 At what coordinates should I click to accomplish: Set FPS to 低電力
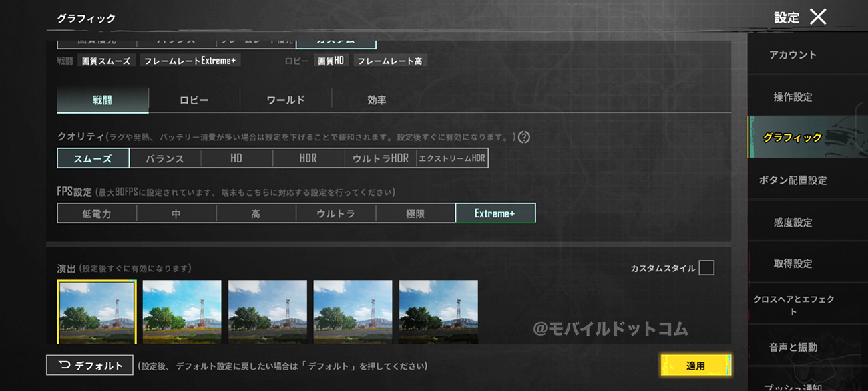coord(97,213)
